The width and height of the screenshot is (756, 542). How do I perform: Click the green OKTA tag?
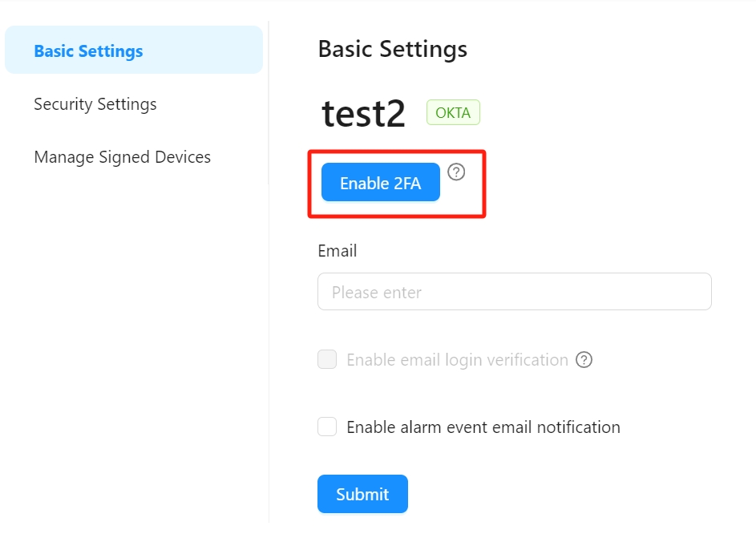[x=453, y=113]
